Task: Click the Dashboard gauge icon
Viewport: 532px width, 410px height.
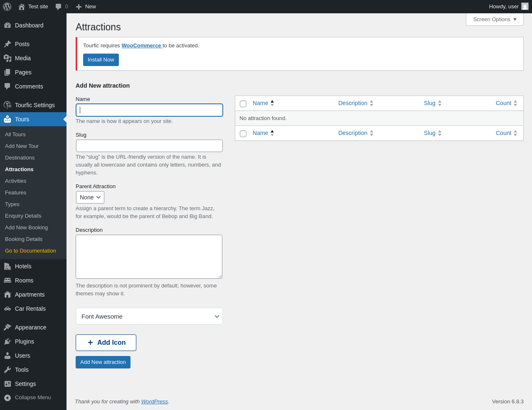Action: pos(7,25)
